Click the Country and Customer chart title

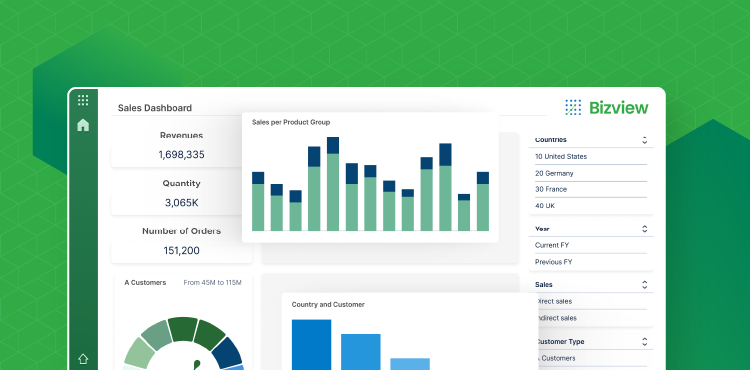pos(328,305)
